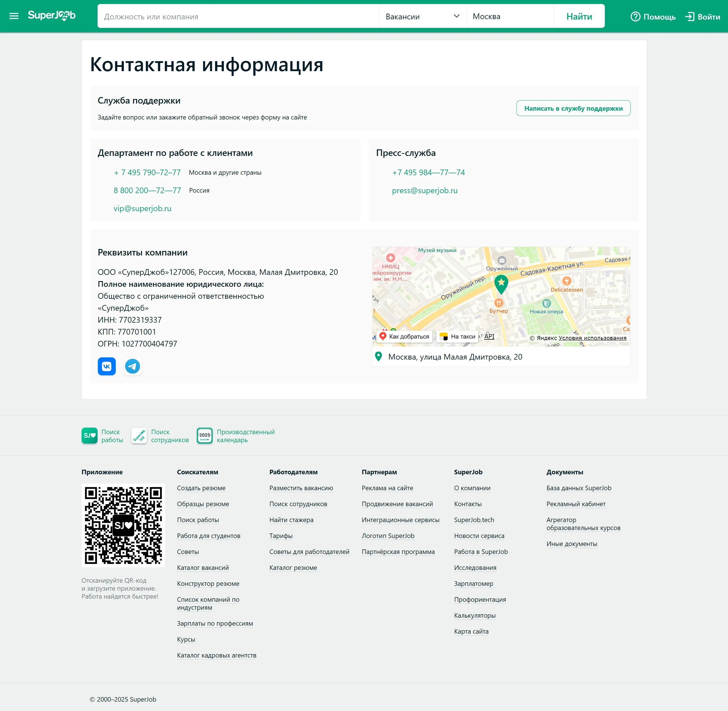Open Зарплаты по профессиям link
Image resolution: width=728 pixels, height=711 pixels.
coord(215,624)
